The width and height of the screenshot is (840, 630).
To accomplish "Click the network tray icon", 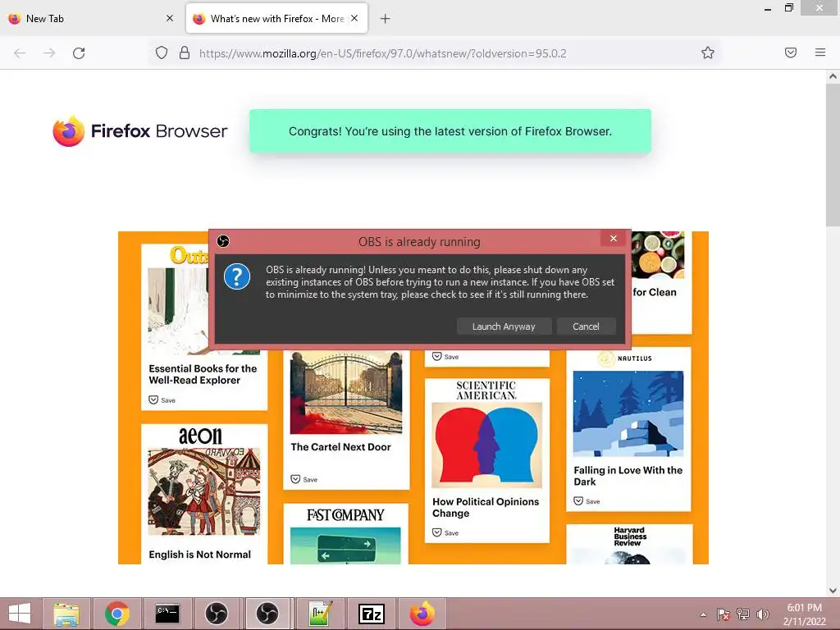I will 743,614.
